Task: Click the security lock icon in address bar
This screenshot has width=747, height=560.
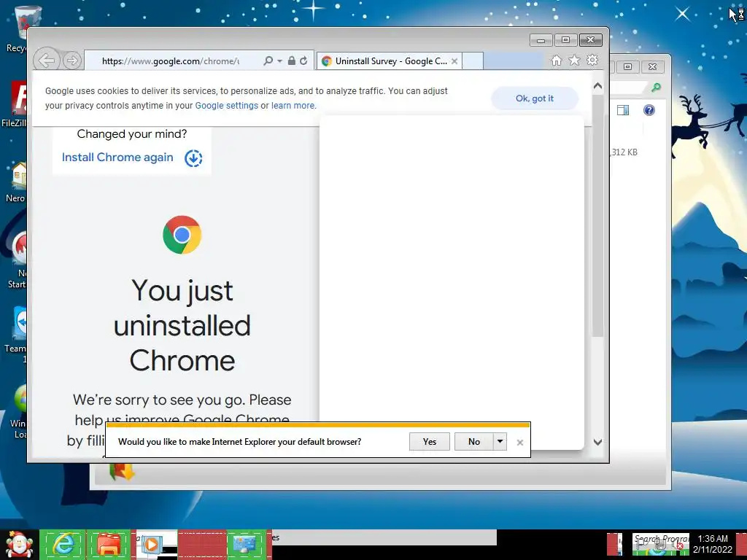Action: (x=292, y=61)
